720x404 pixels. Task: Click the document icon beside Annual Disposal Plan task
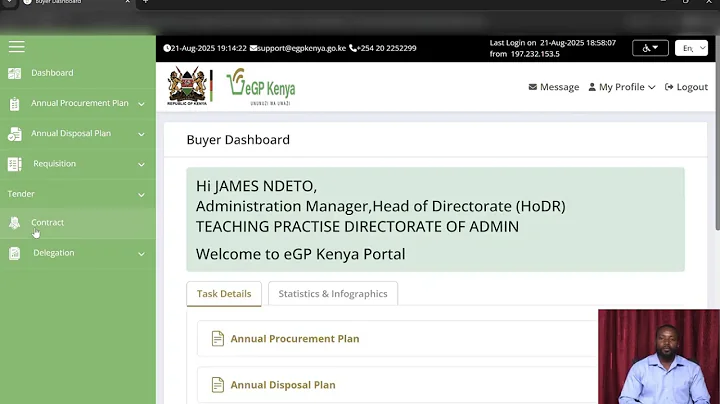click(218, 385)
